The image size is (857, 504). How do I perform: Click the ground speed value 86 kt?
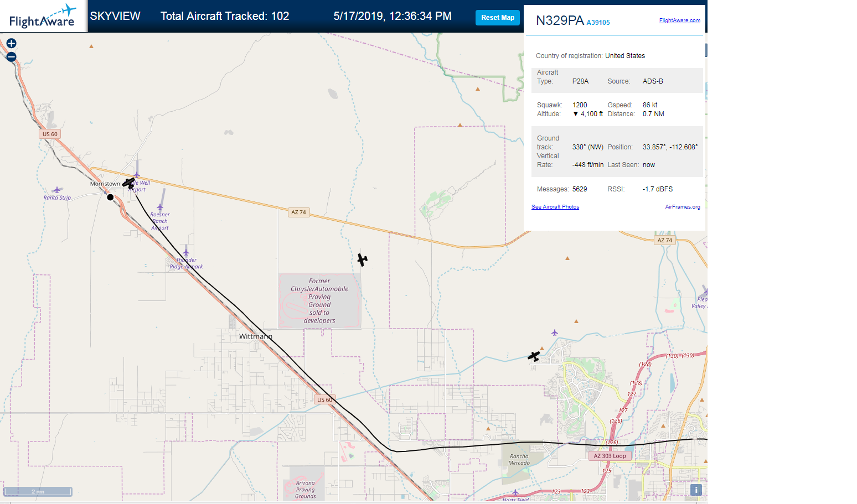coord(650,105)
